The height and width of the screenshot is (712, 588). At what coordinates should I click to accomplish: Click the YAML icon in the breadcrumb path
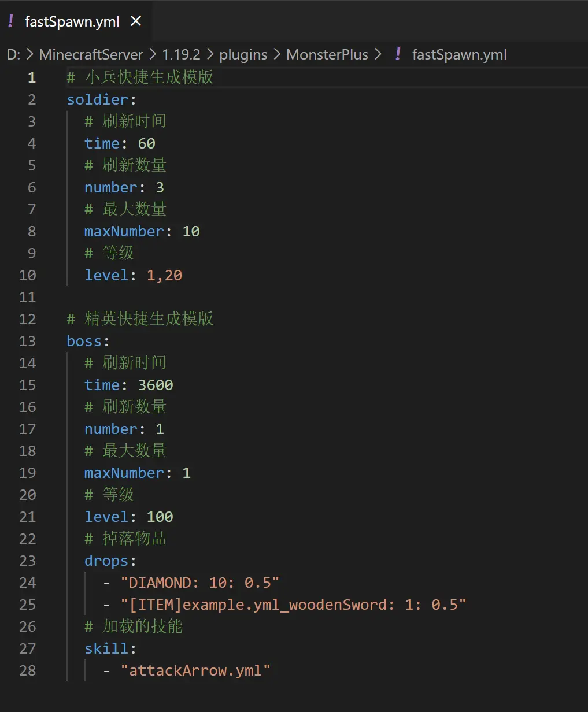(x=398, y=54)
